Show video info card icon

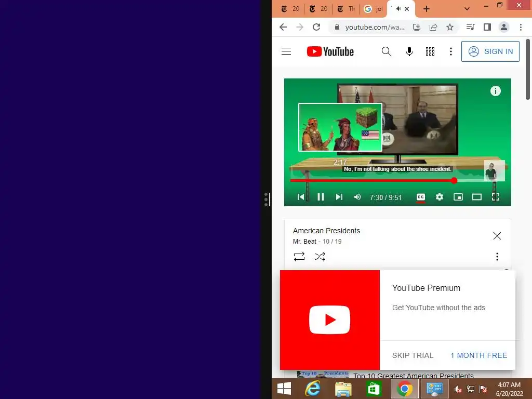tap(495, 91)
